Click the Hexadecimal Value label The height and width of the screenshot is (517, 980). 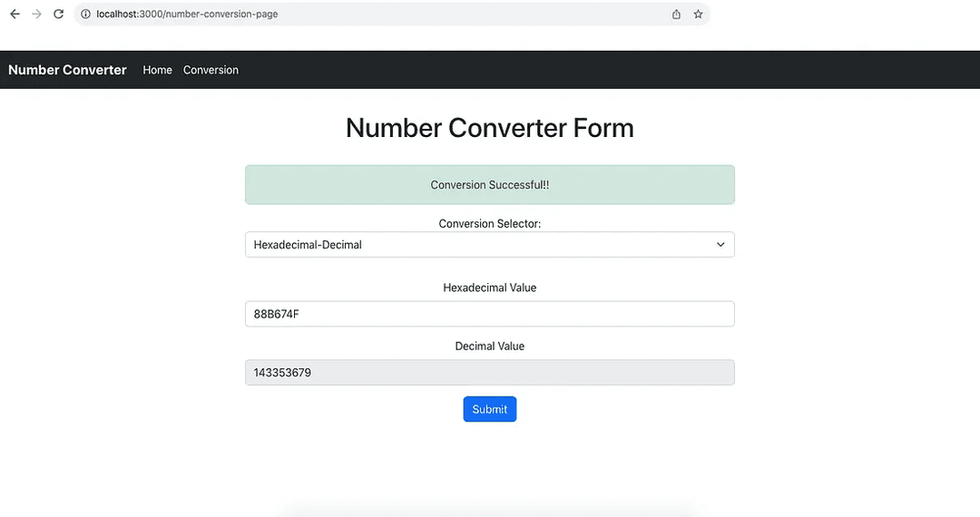click(489, 288)
